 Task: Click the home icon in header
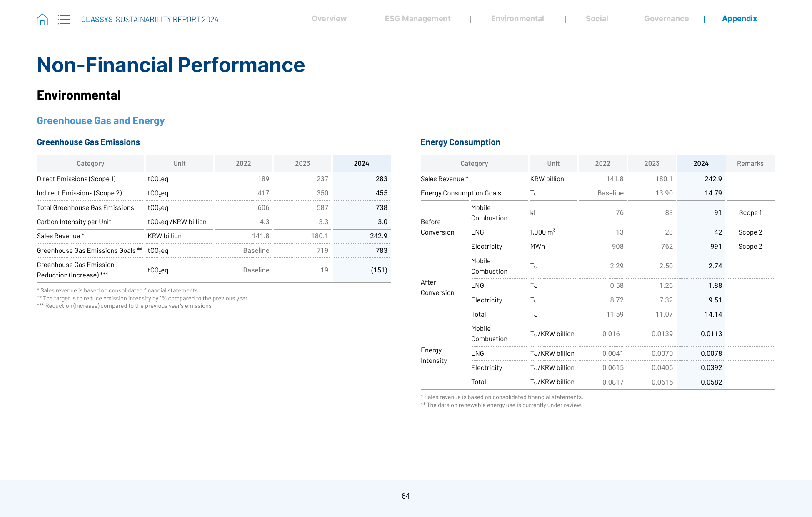42,20
